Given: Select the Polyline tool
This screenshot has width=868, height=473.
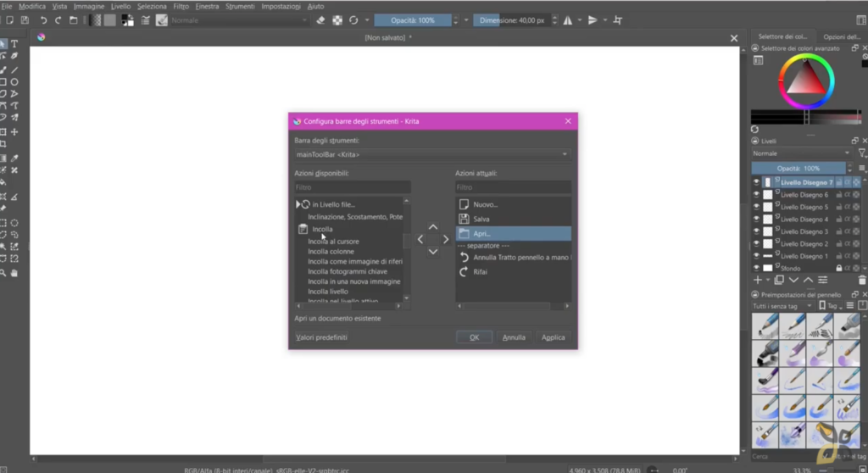Looking at the screenshot, I should pos(14,93).
